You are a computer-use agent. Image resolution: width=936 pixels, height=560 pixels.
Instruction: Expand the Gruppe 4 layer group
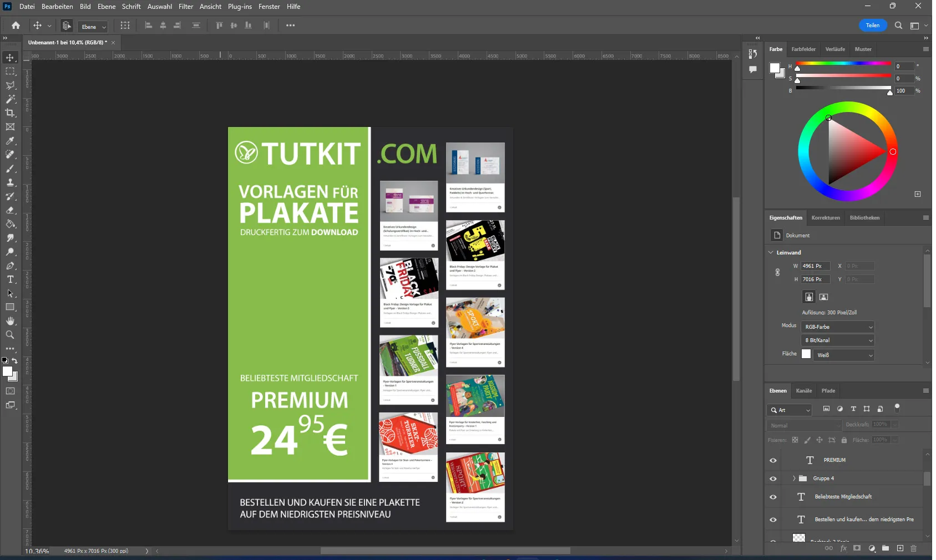click(x=794, y=478)
